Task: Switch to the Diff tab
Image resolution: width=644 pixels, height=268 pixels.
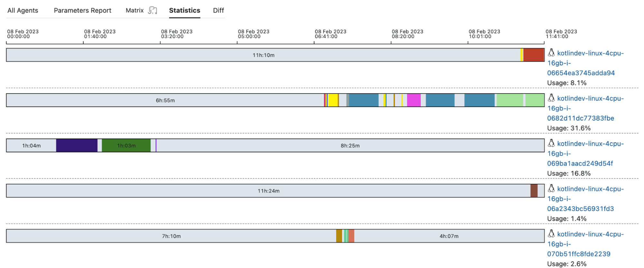Action: pos(218,10)
